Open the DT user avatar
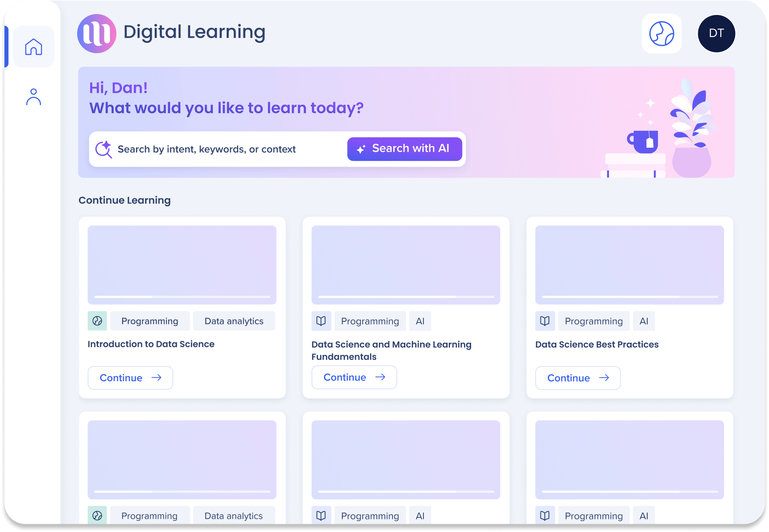The width and height of the screenshot is (769, 532). pyautogui.click(x=716, y=34)
